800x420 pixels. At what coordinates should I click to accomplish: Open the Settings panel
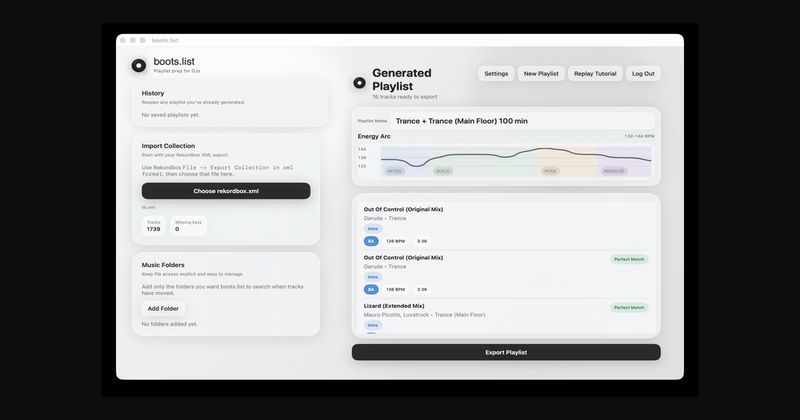point(496,74)
